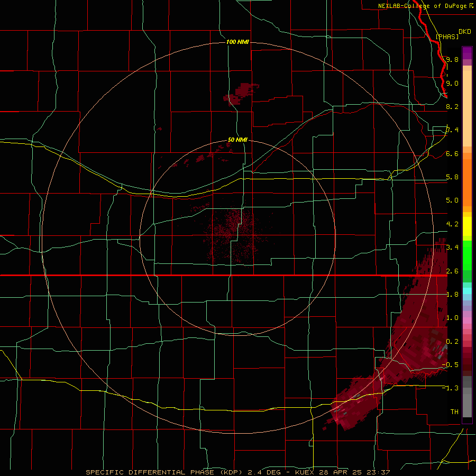Image resolution: width=476 pixels, height=476 pixels.
Task: Click the -1.3 scale value
Action: [x=450, y=388]
